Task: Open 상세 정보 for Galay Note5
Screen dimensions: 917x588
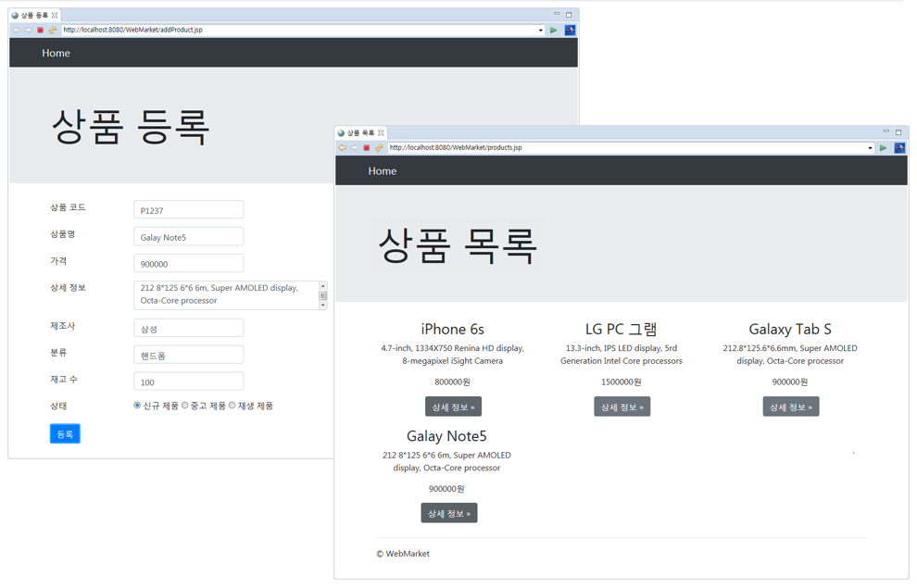Action: pyautogui.click(x=449, y=514)
